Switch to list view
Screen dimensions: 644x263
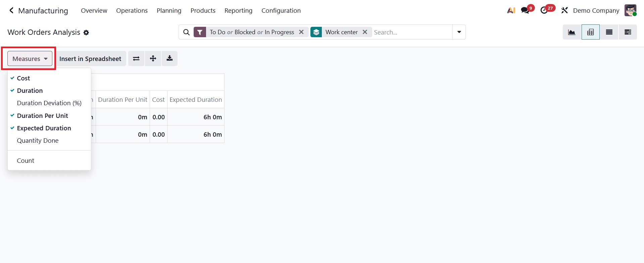609,32
